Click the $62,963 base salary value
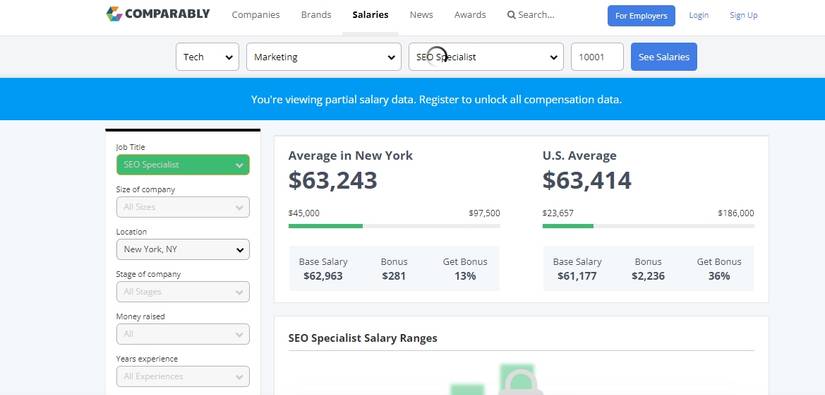The width and height of the screenshot is (825, 395). tap(323, 276)
